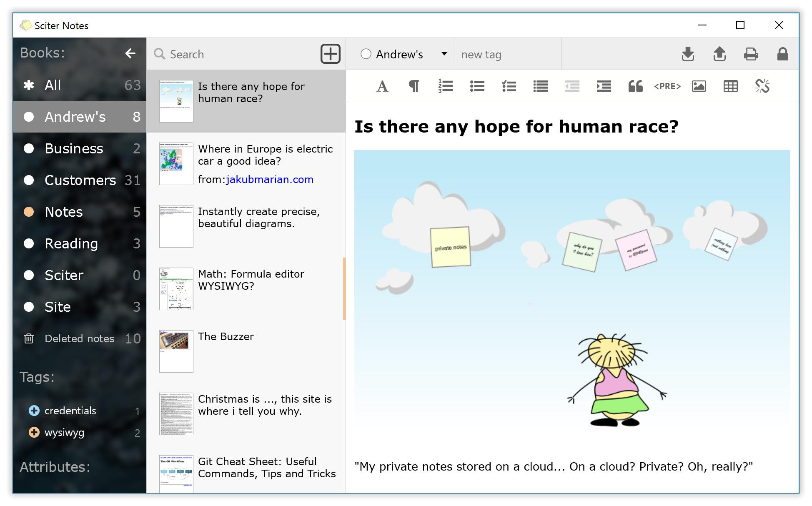Select the blockquote formatting icon
The width and height of the screenshot is (812, 506).
[635, 86]
